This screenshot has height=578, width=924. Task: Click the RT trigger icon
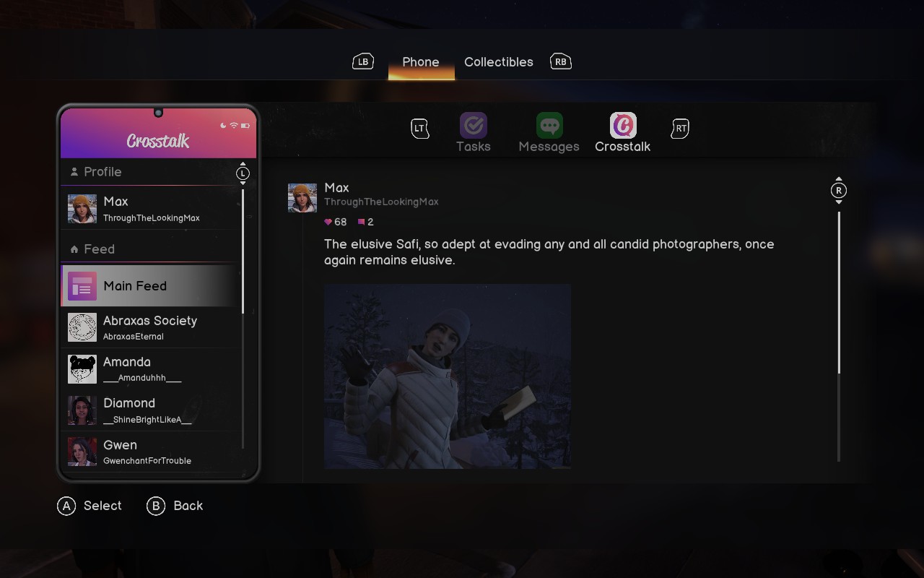(x=681, y=129)
